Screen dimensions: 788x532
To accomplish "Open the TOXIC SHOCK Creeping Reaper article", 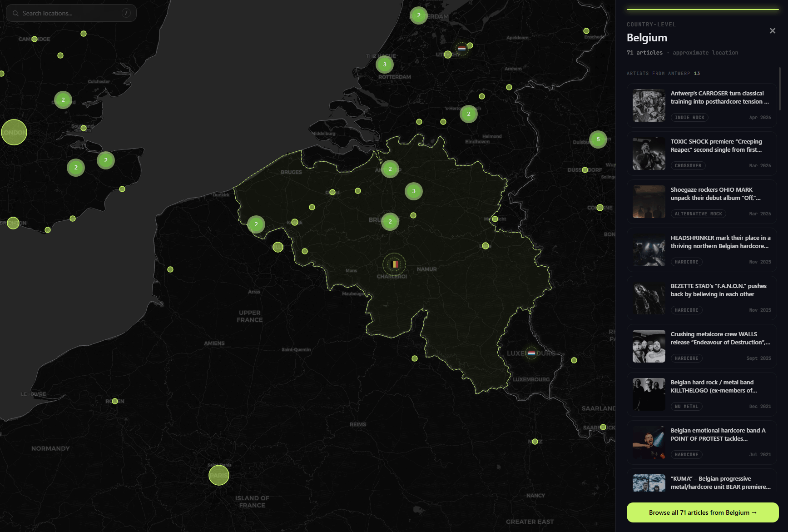I will pyautogui.click(x=702, y=154).
